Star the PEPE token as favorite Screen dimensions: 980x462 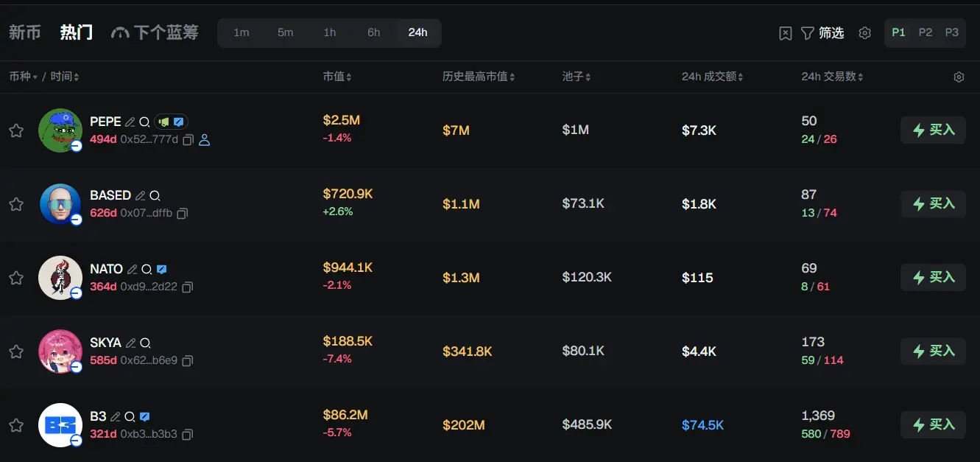tap(16, 130)
